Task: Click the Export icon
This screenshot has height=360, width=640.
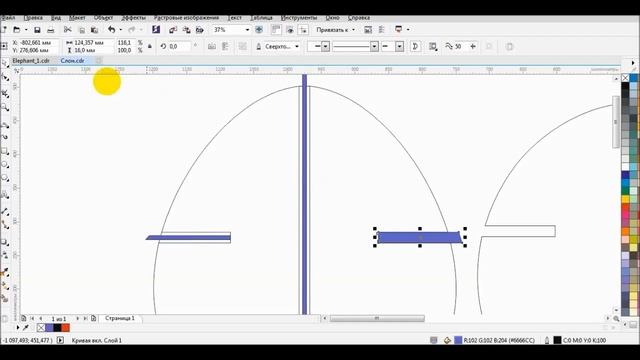Action: 186,30
